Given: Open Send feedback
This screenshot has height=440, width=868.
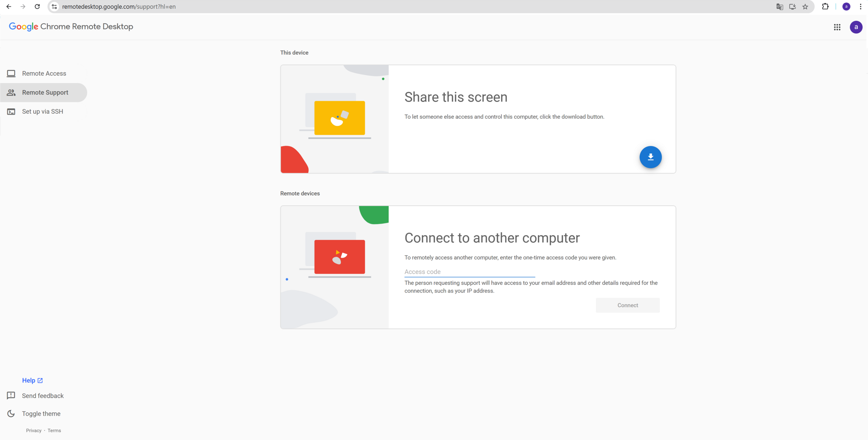Looking at the screenshot, I should [43, 396].
